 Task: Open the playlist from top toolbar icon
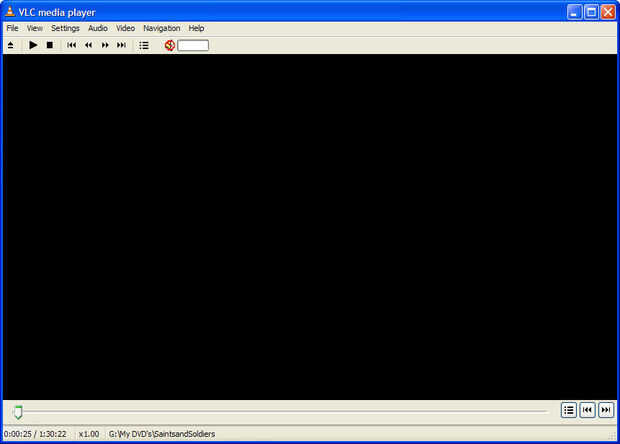[144, 45]
